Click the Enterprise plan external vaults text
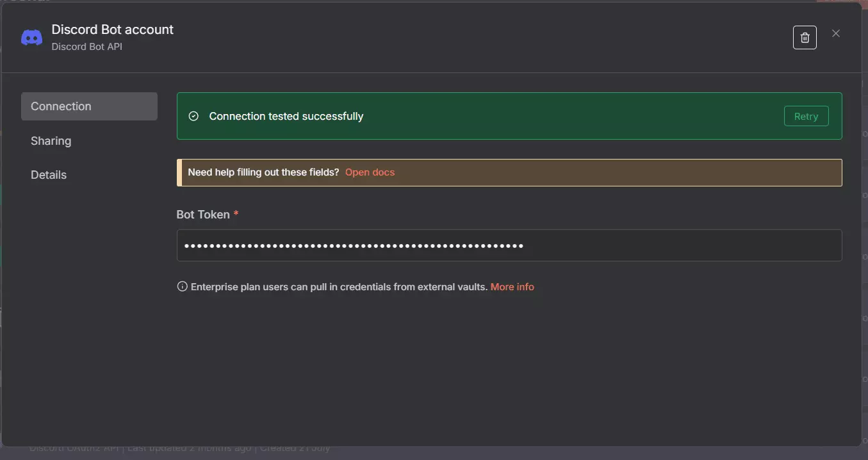868x460 pixels. (x=339, y=287)
